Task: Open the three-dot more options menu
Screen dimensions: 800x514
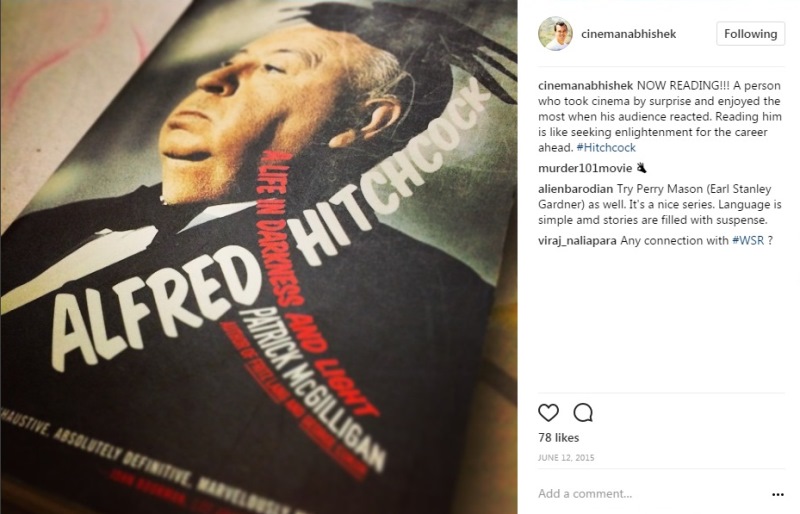Action: click(778, 494)
